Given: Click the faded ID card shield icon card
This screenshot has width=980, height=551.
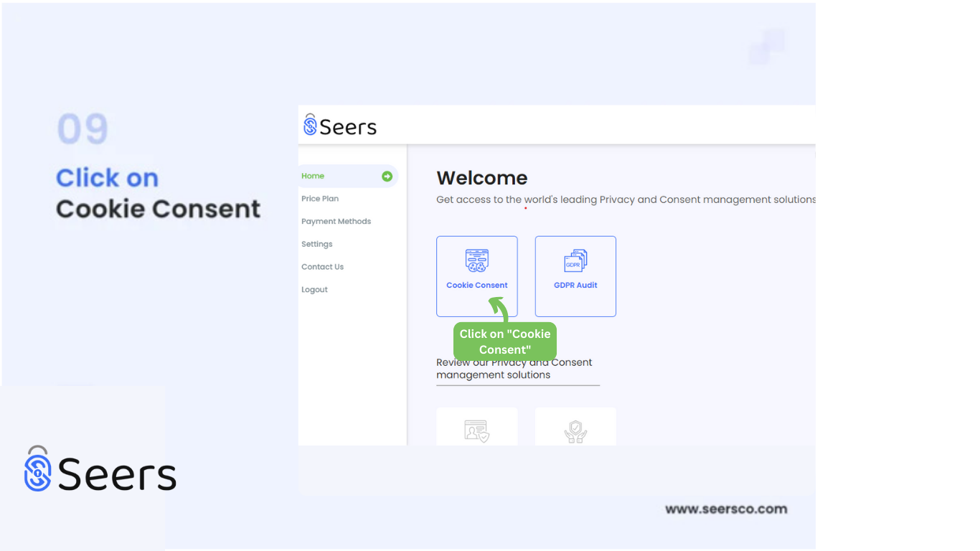Looking at the screenshot, I should tap(476, 427).
